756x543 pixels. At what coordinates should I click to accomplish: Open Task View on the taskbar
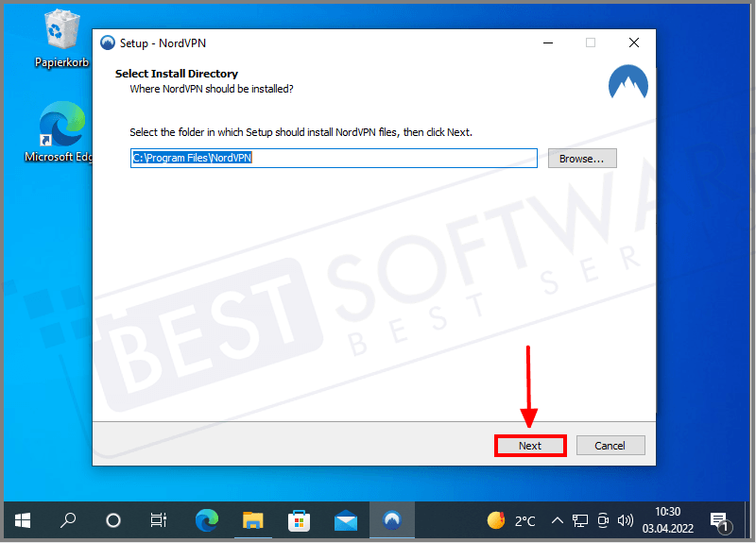159,520
